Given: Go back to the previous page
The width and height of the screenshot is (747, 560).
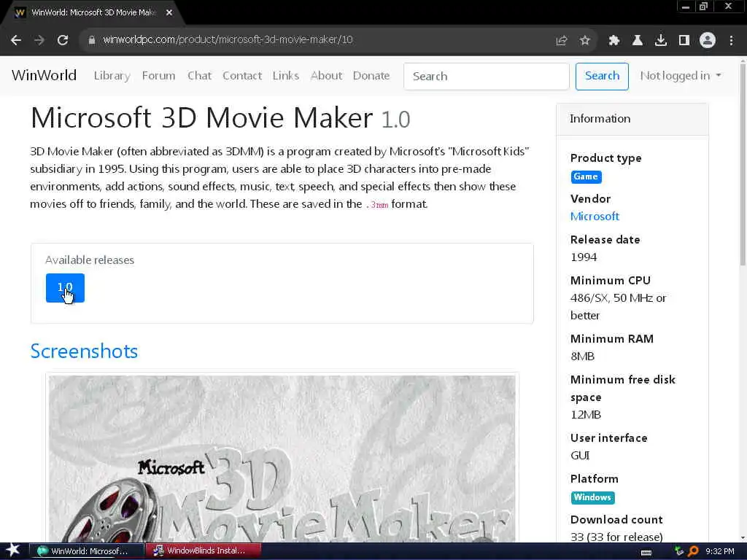Looking at the screenshot, I should pyautogui.click(x=16, y=40).
